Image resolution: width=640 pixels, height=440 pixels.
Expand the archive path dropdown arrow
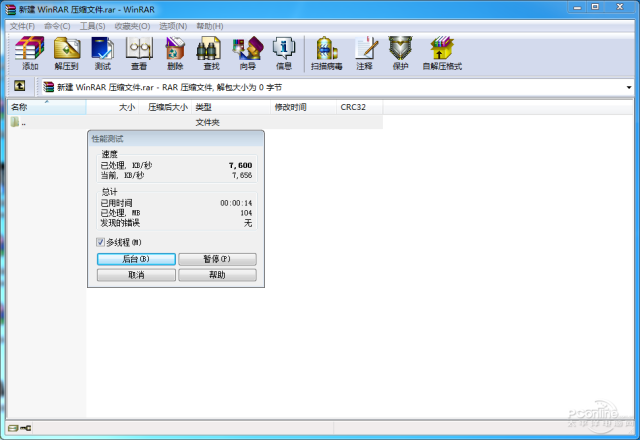tap(629, 87)
